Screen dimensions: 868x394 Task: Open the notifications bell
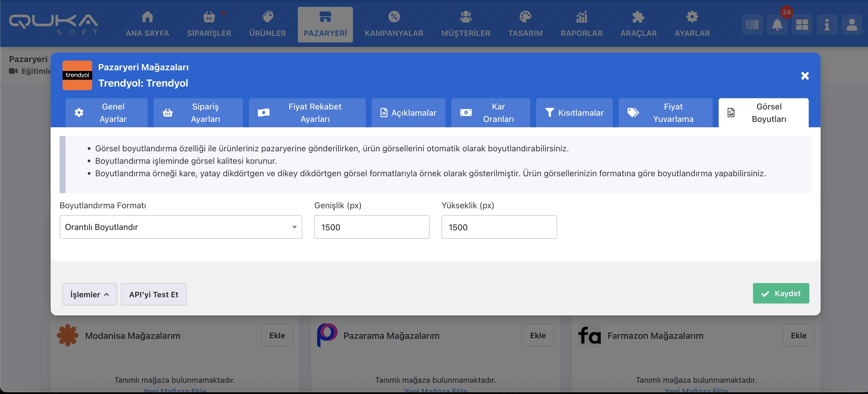tap(777, 25)
